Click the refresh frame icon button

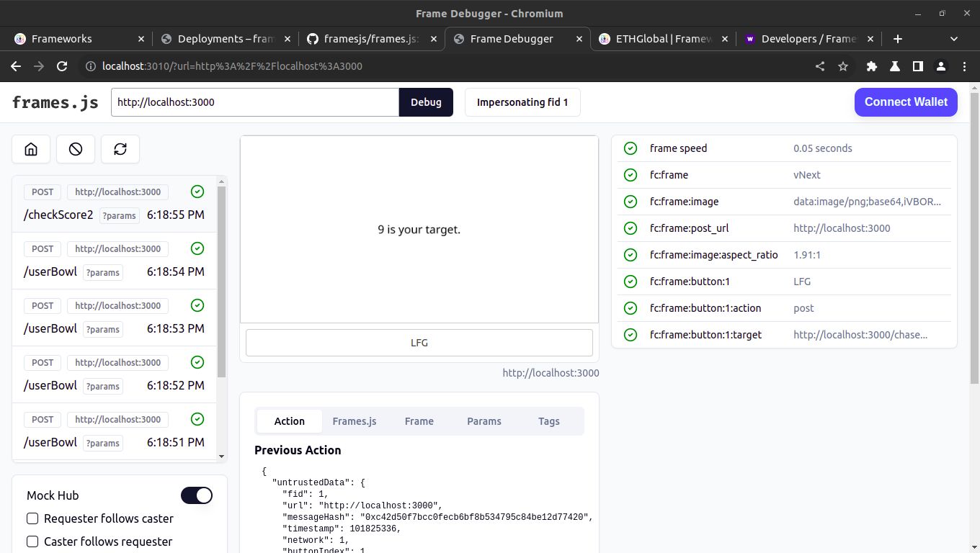coord(120,149)
